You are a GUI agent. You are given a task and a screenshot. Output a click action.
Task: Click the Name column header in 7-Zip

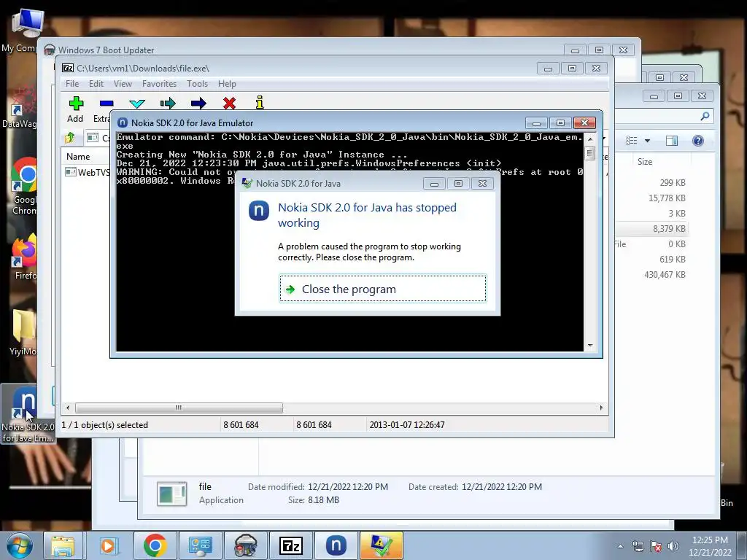pyautogui.click(x=78, y=156)
